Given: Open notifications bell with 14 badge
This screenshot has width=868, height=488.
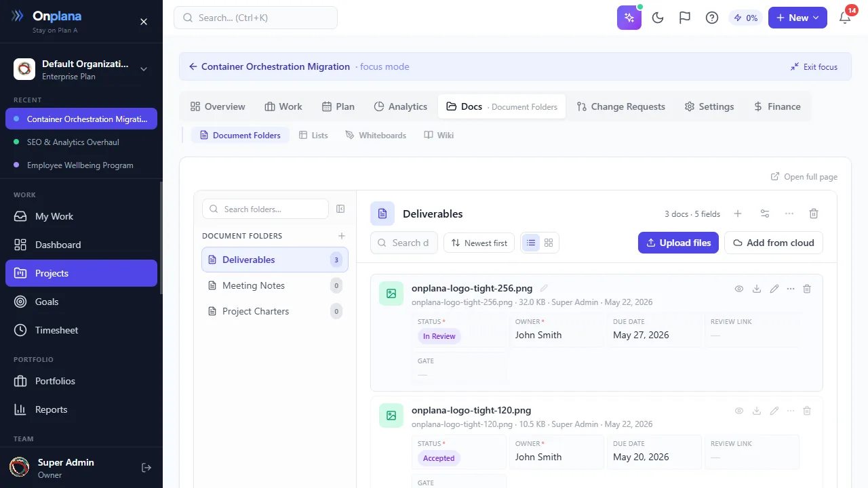Looking at the screenshot, I should click(x=845, y=18).
